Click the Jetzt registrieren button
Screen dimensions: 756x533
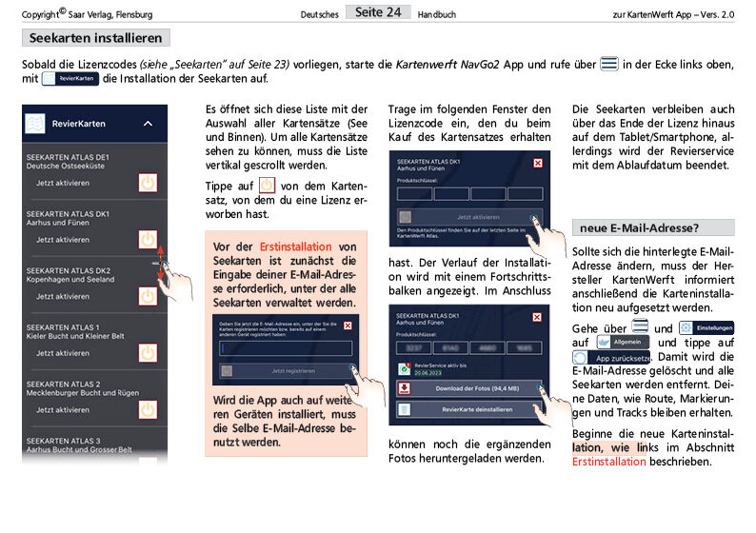[287, 370]
